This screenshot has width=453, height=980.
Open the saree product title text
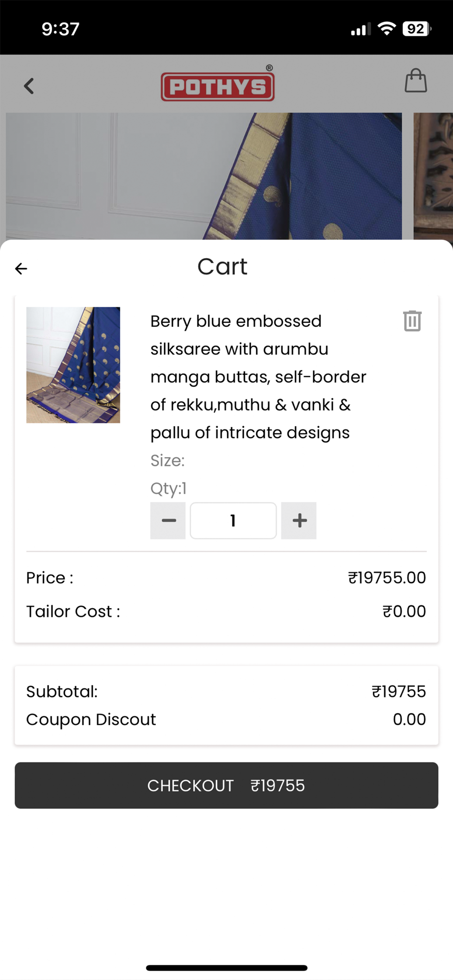(x=258, y=377)
